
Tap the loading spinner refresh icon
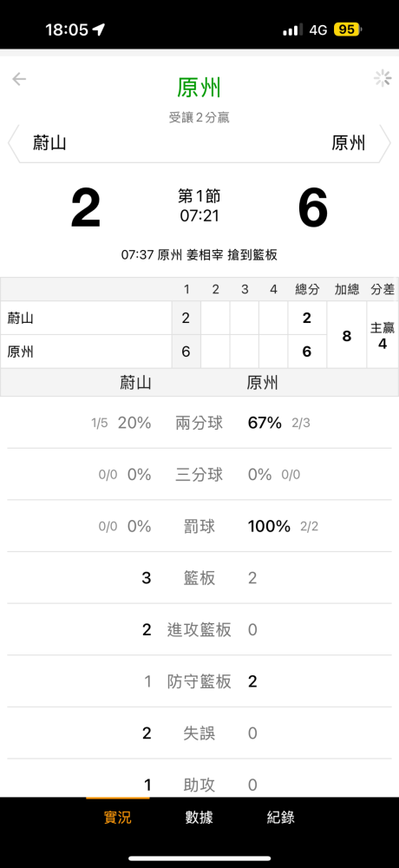click(x=383, y=79)
